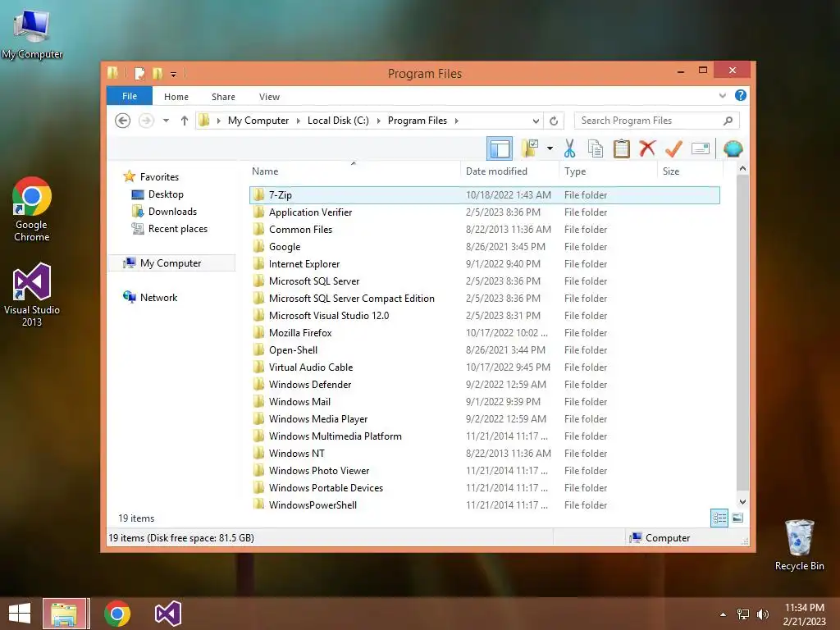Go up one folder level
Viewport: 840px width, 630px height.
(185, 121)
